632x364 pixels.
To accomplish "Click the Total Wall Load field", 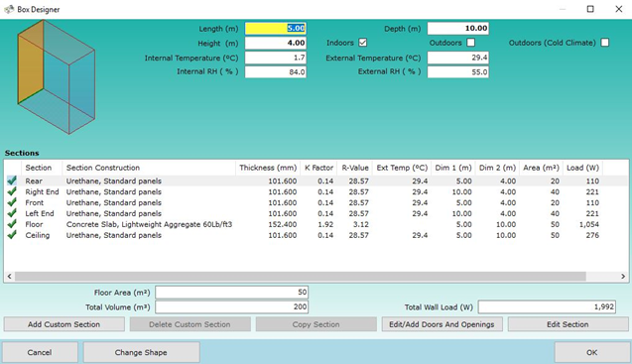I will 547,307.
